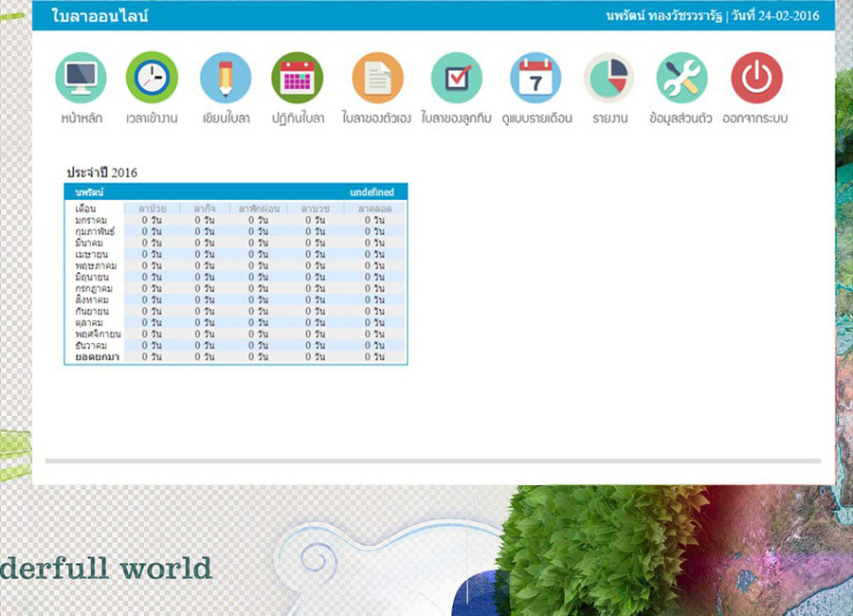Click the ลาพักผ่อน value in มิถุนายน row

pos(259,277)
